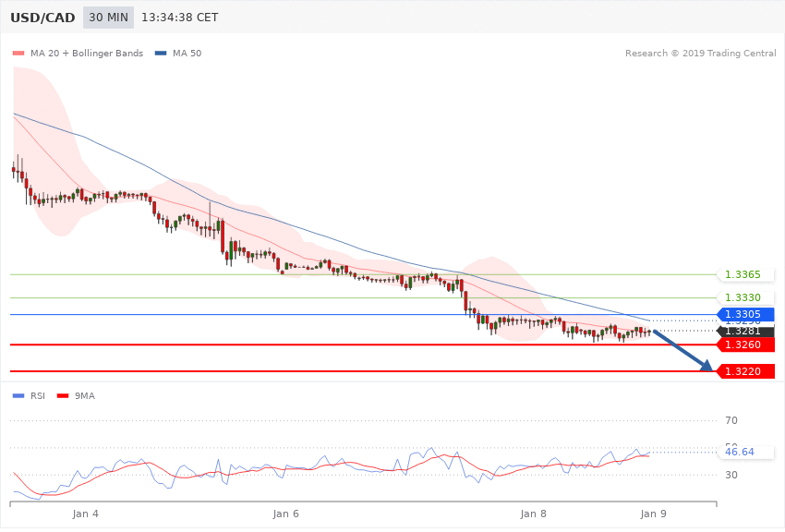Click the RSI legend label
This screenshot has width=785, height=532.
[38, 396]
